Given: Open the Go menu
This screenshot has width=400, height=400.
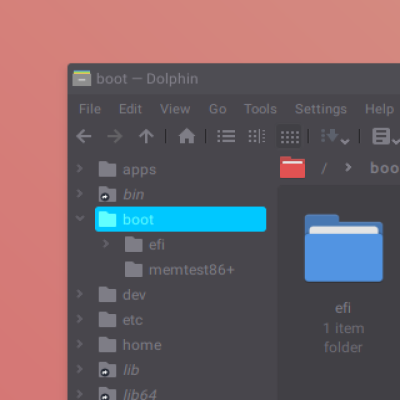Looking at the screenshot, I should [218, 109].
